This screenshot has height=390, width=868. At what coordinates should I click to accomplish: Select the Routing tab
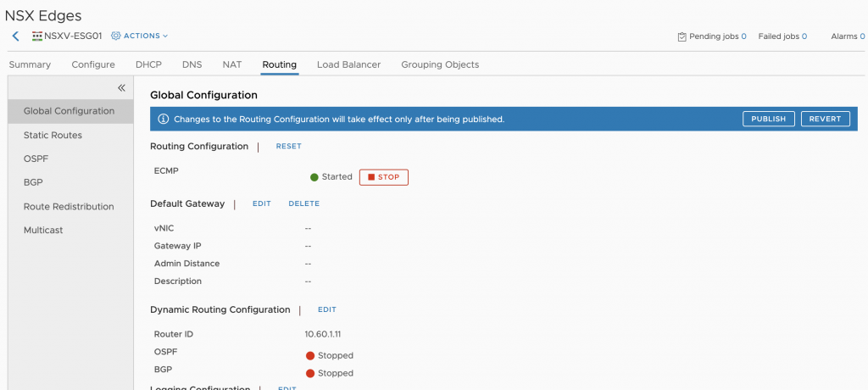tap(280, 64)
